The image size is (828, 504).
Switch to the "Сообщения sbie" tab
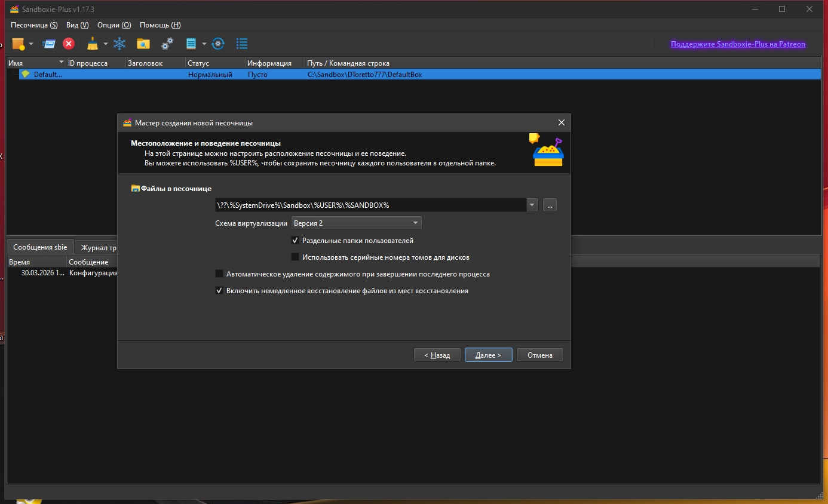[x=40, y=247]
